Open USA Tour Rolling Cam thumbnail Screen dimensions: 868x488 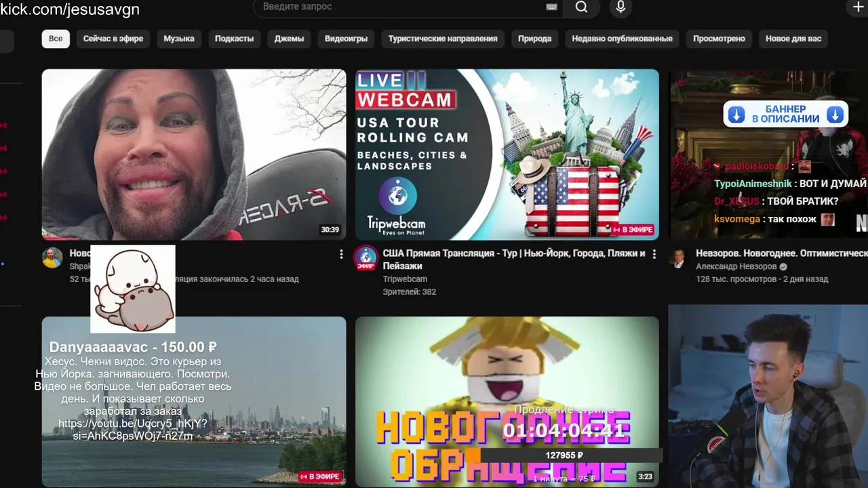point(507,155)
